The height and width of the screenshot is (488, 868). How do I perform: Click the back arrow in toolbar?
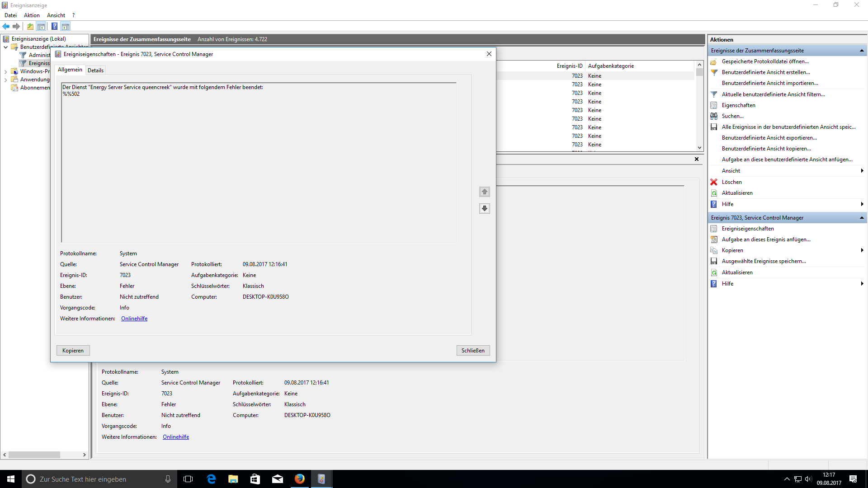[6, 26]
